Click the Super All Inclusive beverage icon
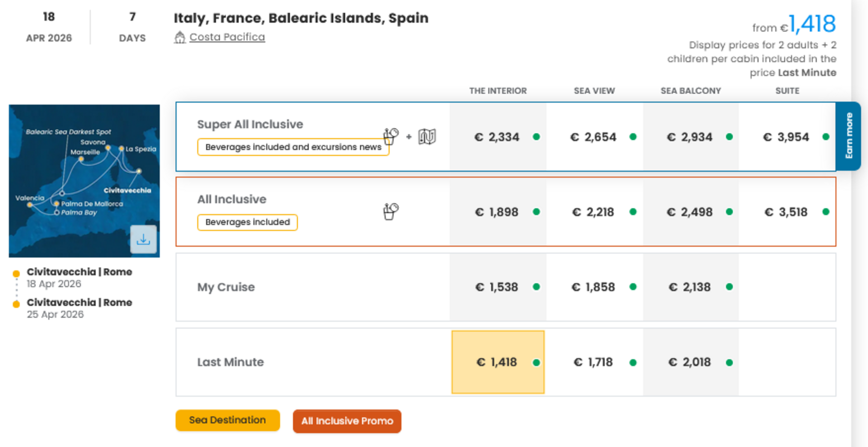 pos(390,136)
